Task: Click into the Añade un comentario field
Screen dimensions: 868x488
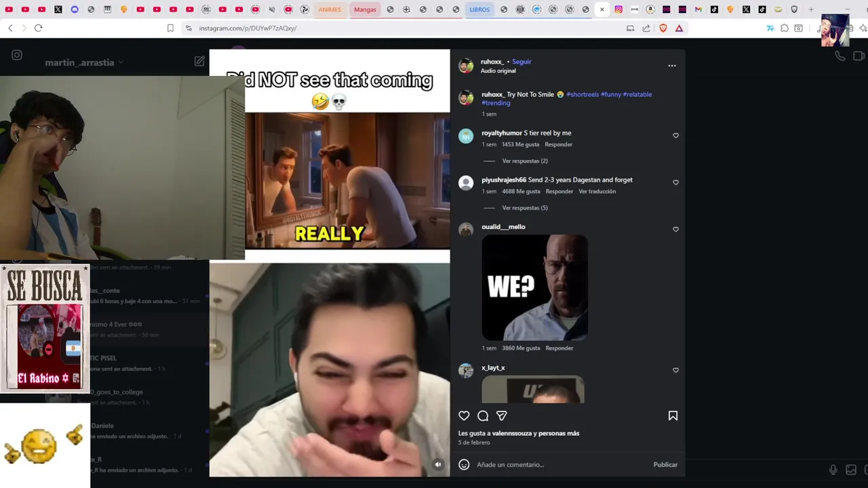Action: click(561, 465)
